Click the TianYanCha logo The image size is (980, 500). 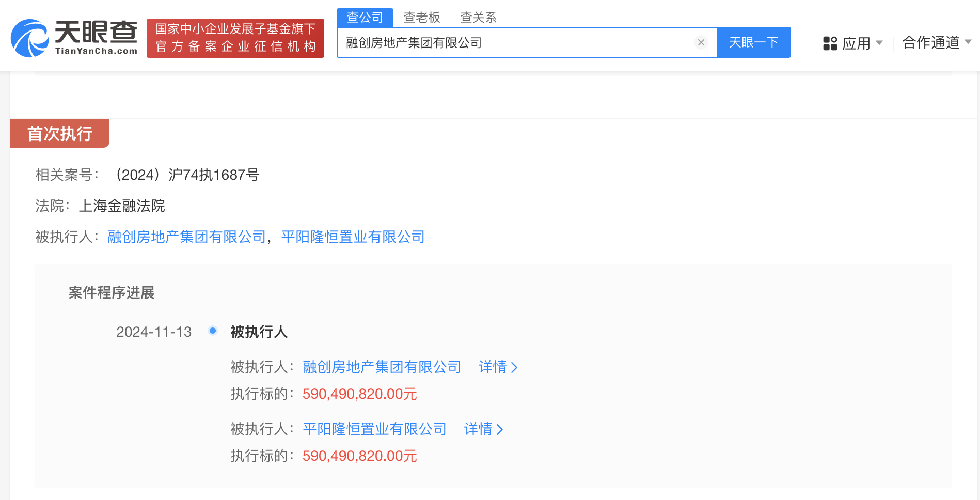pos(74,38)
